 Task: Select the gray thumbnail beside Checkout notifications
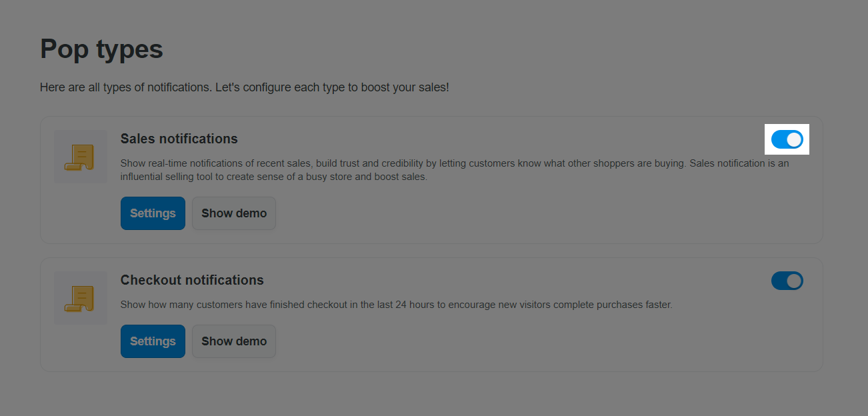81,297
